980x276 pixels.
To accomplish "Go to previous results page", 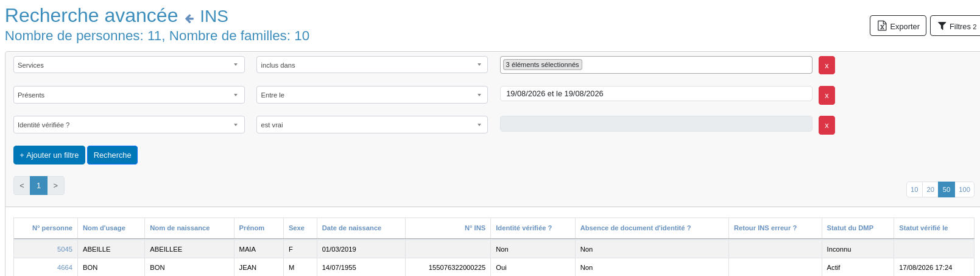I will point(22,185).
